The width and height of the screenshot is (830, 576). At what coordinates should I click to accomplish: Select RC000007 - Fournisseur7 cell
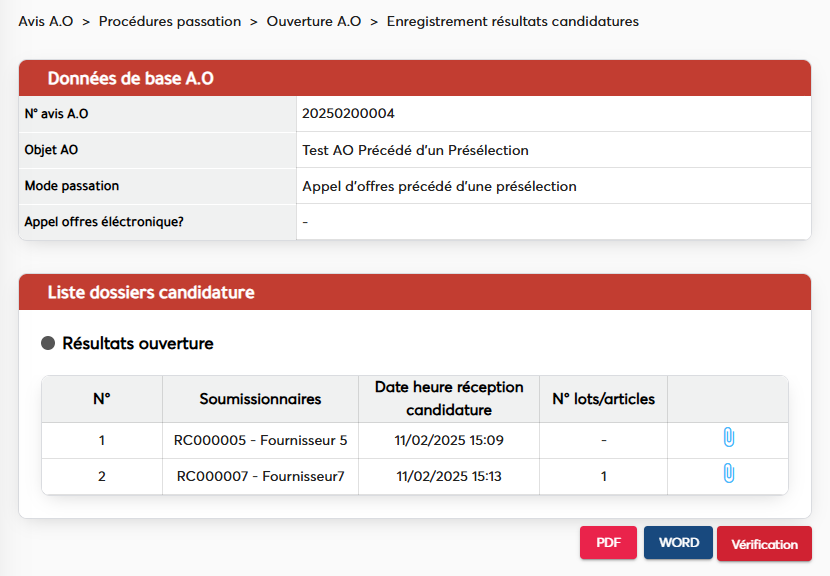pyautogui.click(x=260, y=476)
